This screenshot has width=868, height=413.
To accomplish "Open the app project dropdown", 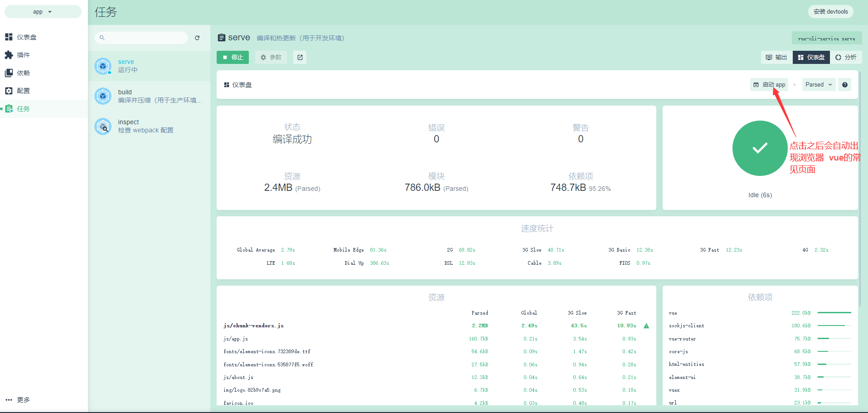I will [43, 12].
